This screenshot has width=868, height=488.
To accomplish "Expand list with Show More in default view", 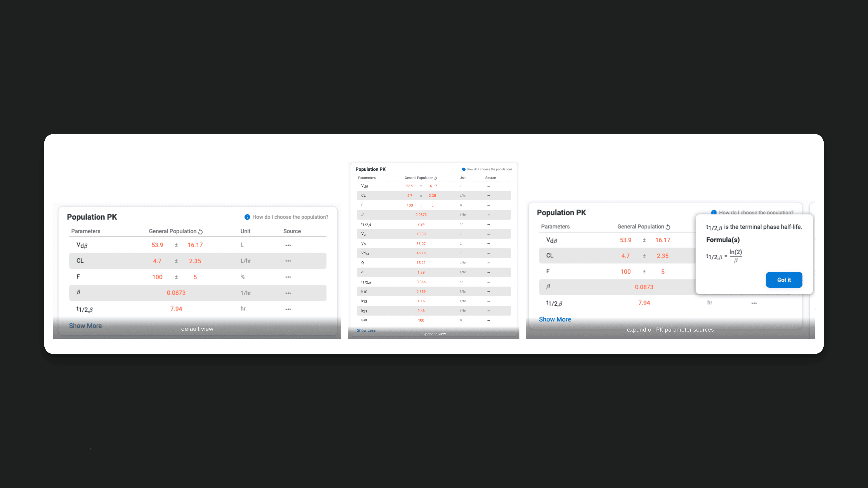I will pos(85,326).
